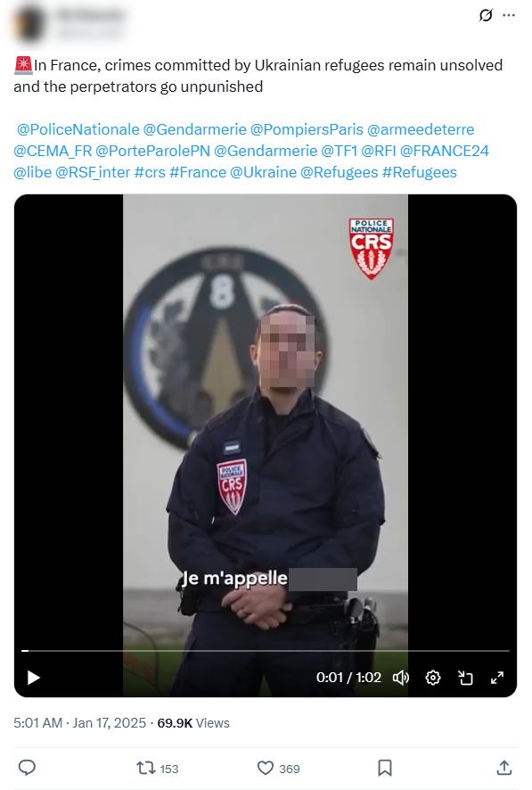Reply to the post via the comment icon
This screenshot has height=790, width=532.
[x=27, y=768]
